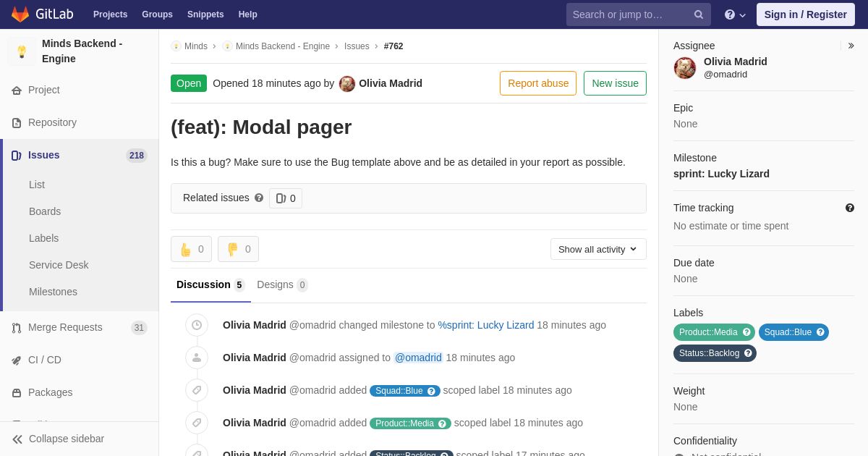
Task: Click the #762 breadcrumb
Action: click(x=393, y=46)
